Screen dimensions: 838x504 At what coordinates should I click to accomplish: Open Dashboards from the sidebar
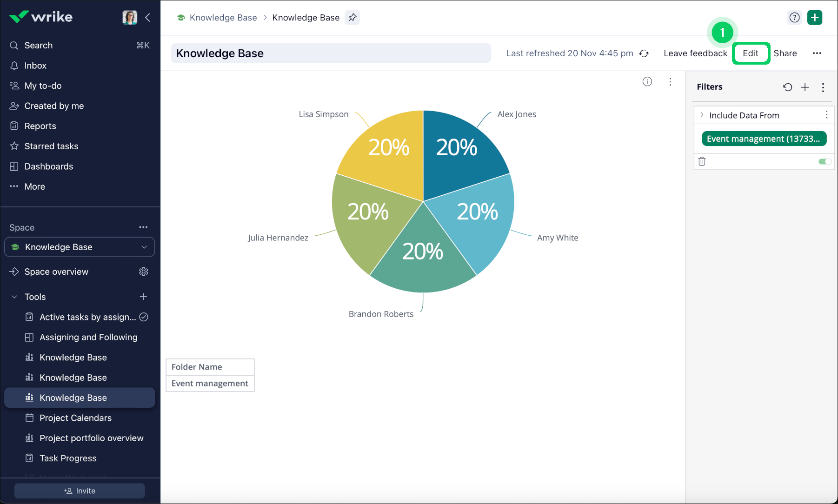48,166
